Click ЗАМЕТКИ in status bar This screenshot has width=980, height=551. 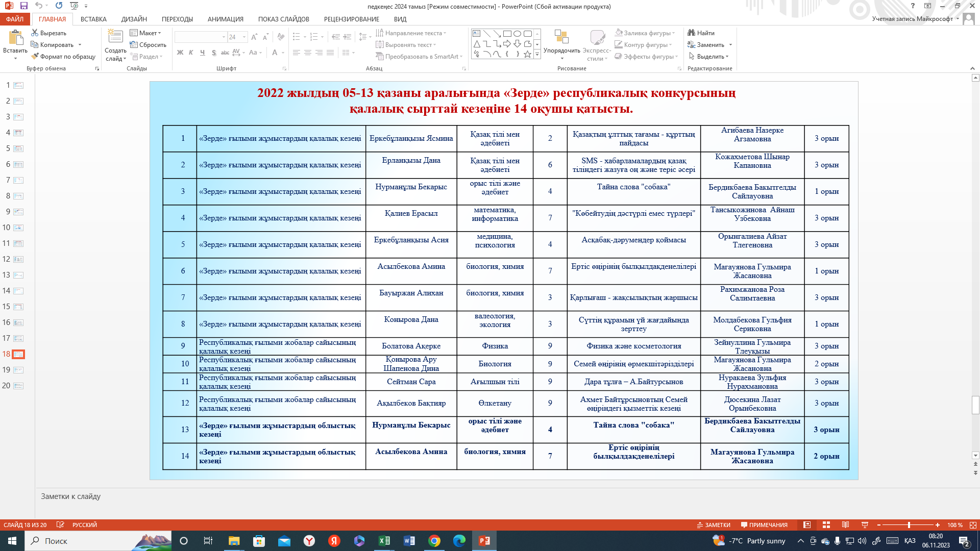[714, 525]
